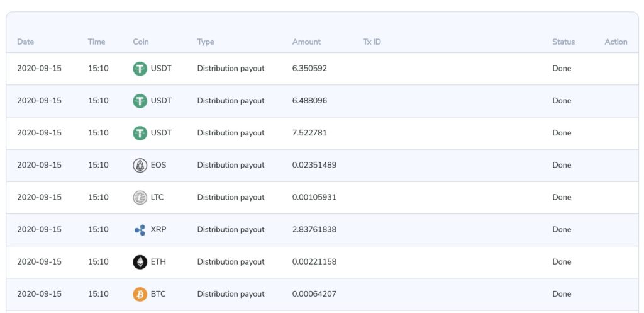Viewport: 644px width, 313px height.
Task: Click the XRP Ripple icon
Action: pyautogui.click(x=140, y=230)
